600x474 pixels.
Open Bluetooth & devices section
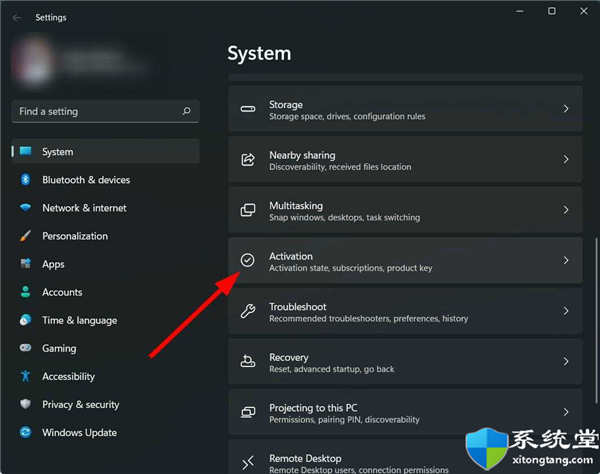(x=86, y=180)
